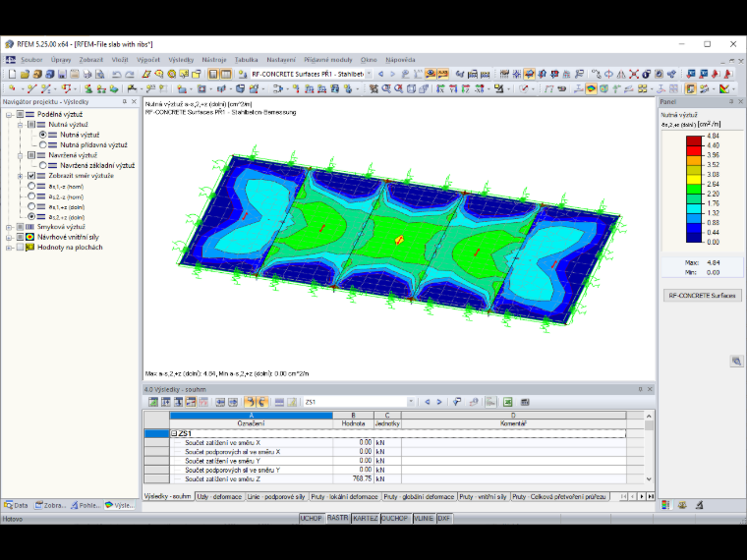Open the Soubor menu

31,60
